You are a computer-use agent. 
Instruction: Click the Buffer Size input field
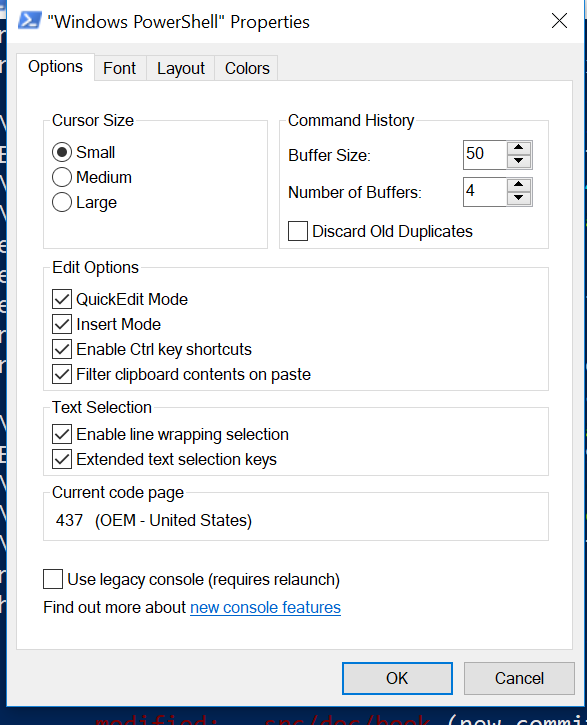pyautogui.click(x=485, y=155)
